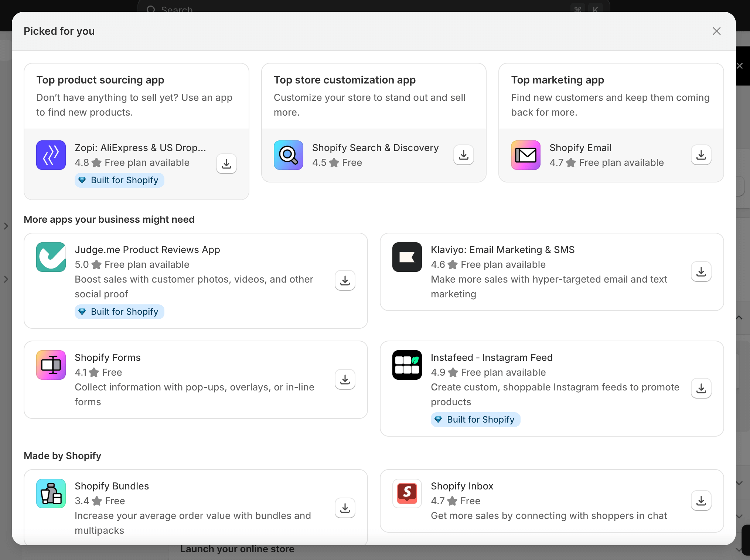750x560 pixels.
Task: Open the Shopify Inbox app title
Action: (x=462, y=486)
